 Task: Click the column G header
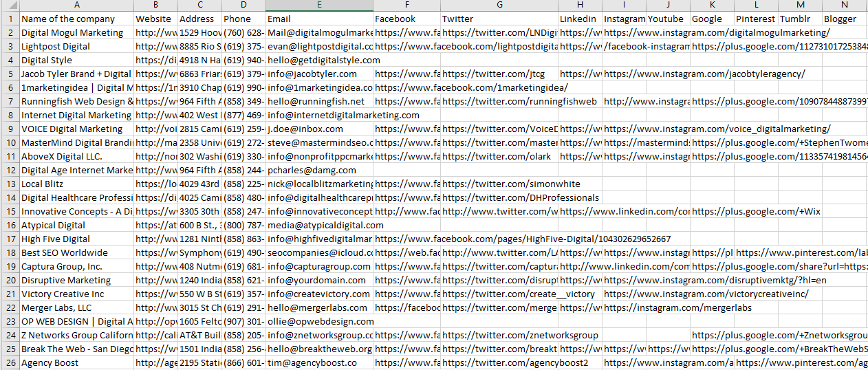click(499, 5)
